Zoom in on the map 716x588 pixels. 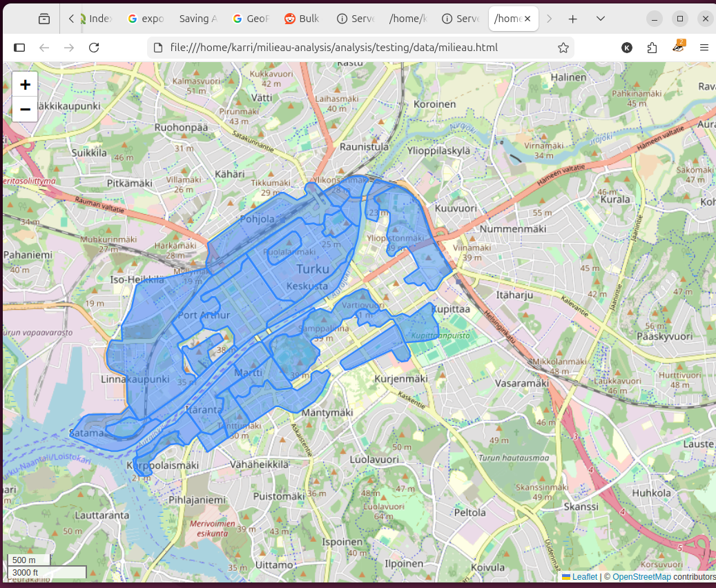[x=26, y=85]
